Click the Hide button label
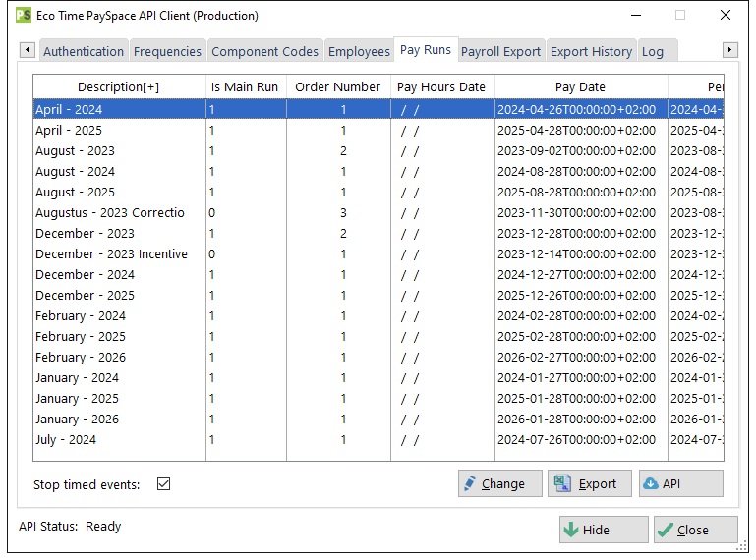This screenshot has height=560, width=756. coord(596,531)
